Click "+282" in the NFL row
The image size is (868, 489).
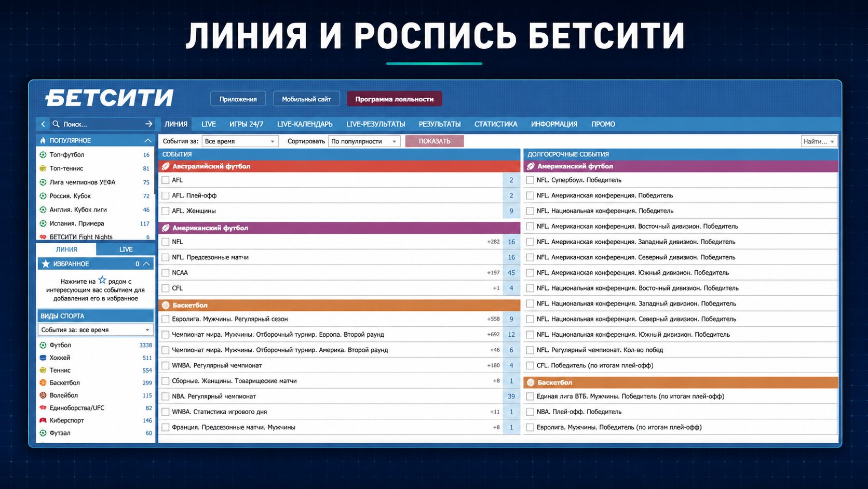493,242
